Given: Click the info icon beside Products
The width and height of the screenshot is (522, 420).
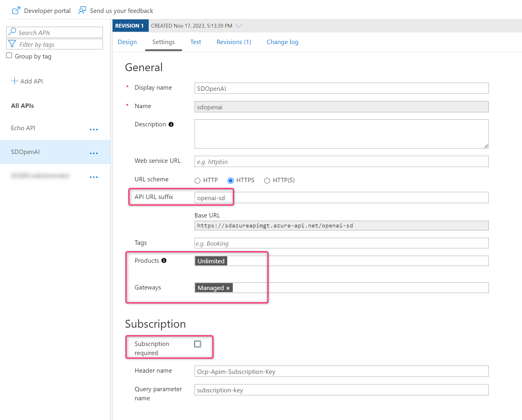Looking at the screenshot, I should [x=164, y=260].
